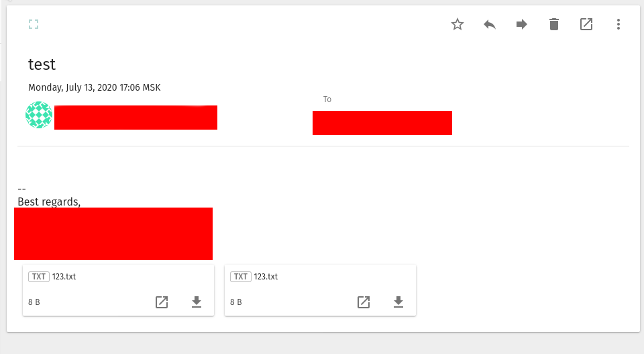Toggle the fullscreen view icon
Viewport: 644px width, 354px height.
tap(34, 25)
